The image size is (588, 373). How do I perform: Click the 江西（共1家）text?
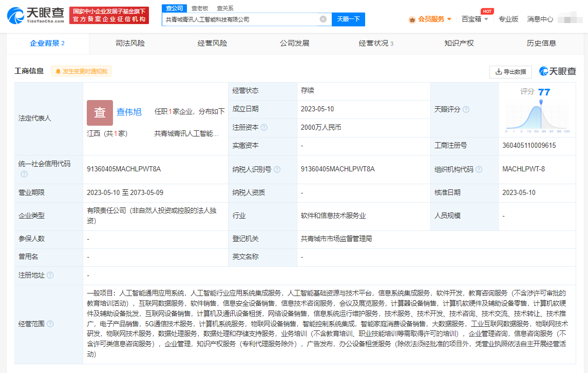click(x=107, y=134)
